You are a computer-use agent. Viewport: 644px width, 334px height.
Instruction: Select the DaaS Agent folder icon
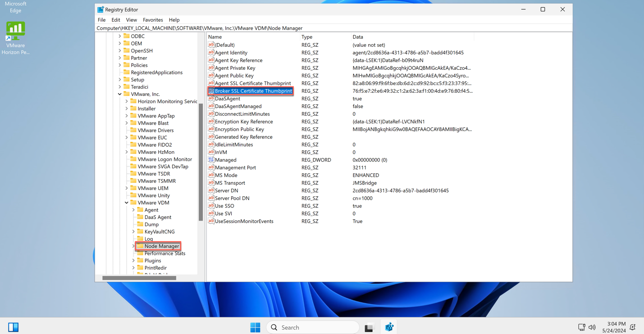(140, 217)
